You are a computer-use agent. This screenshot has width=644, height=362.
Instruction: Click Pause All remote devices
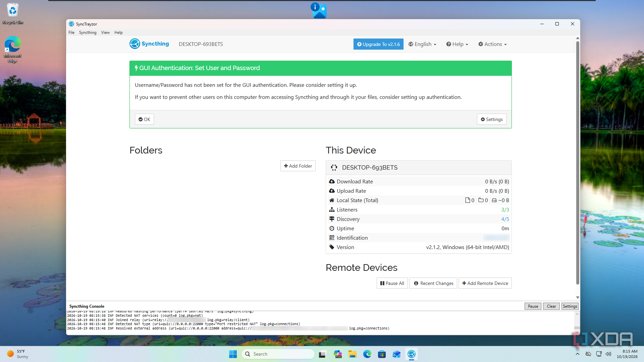coord(392,283)
